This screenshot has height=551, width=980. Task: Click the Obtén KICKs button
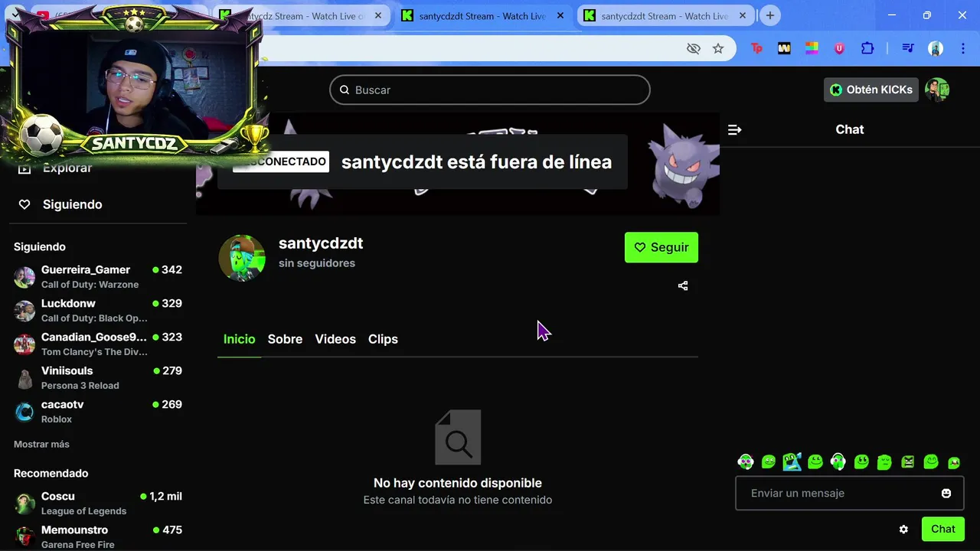point(871,90)
